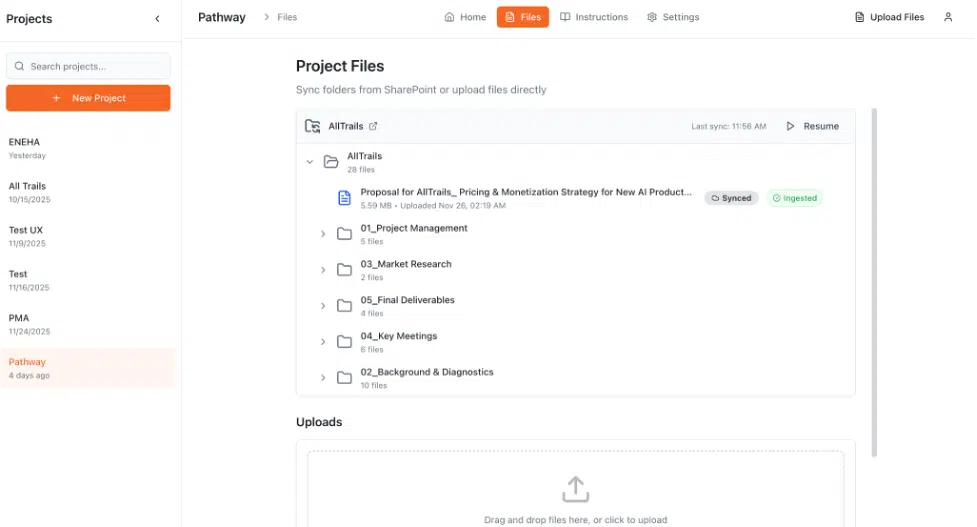Screen dimensions: 977x527
Task: Click the synced SharePoint folder icon
Action: pyautogui.click(x=313, y=127)
